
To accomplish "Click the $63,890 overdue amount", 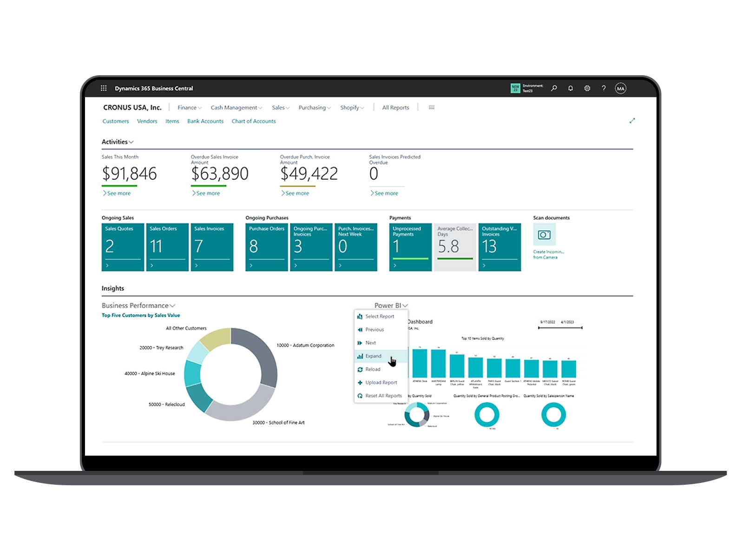I will point(220,174).
